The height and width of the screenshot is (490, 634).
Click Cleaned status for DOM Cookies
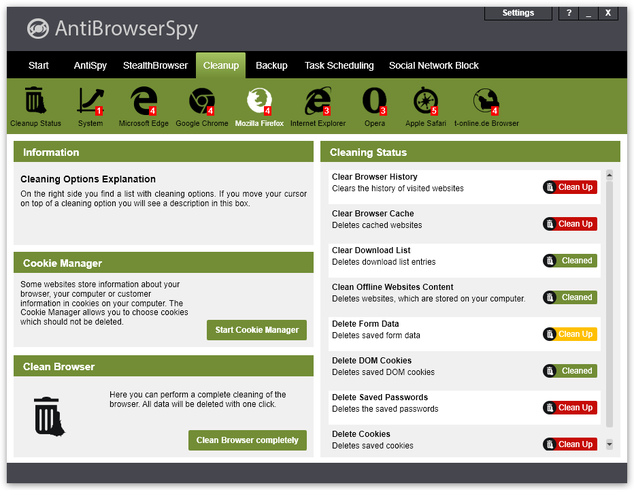570,371
